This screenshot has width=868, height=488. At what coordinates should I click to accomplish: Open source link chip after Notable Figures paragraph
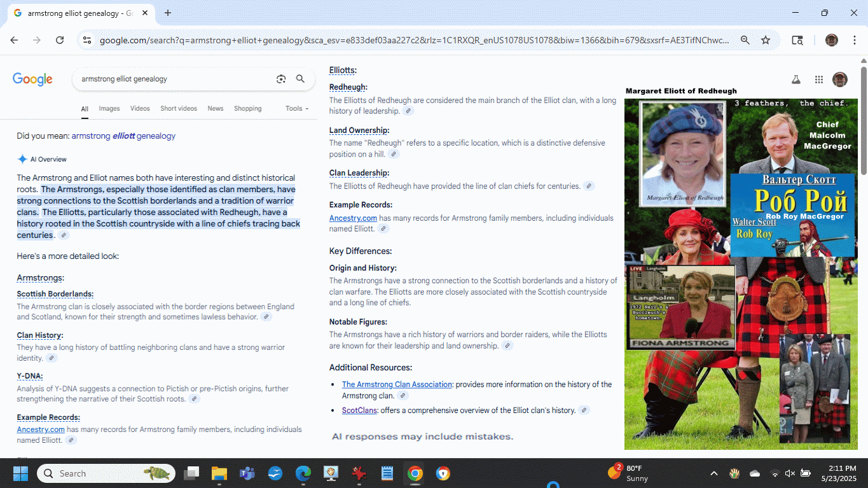click(507, 346)
